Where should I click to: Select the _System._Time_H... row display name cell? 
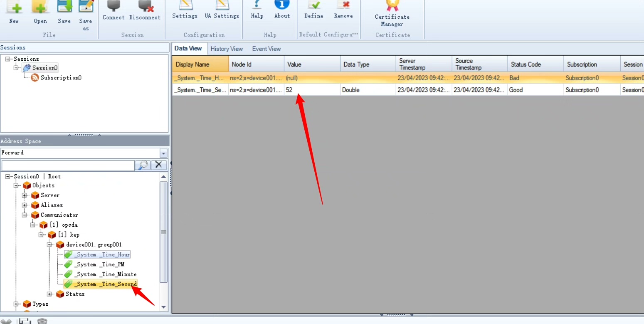click(200, 78)
